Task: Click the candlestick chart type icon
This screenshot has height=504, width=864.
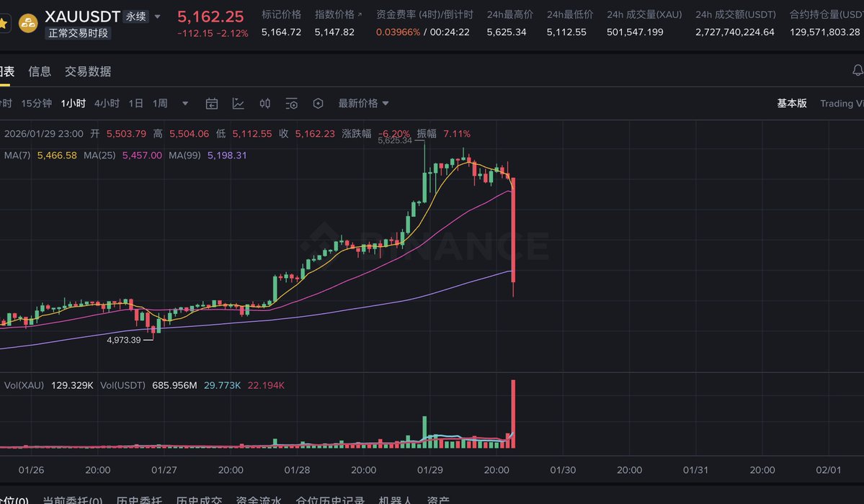Action: [265, 104]
